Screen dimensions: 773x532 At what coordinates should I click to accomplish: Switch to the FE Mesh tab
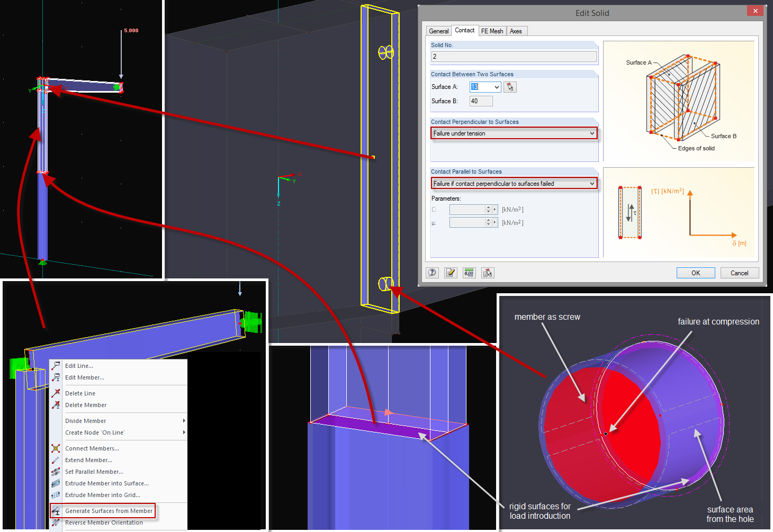pyautogui.click(x=492, y=31)
